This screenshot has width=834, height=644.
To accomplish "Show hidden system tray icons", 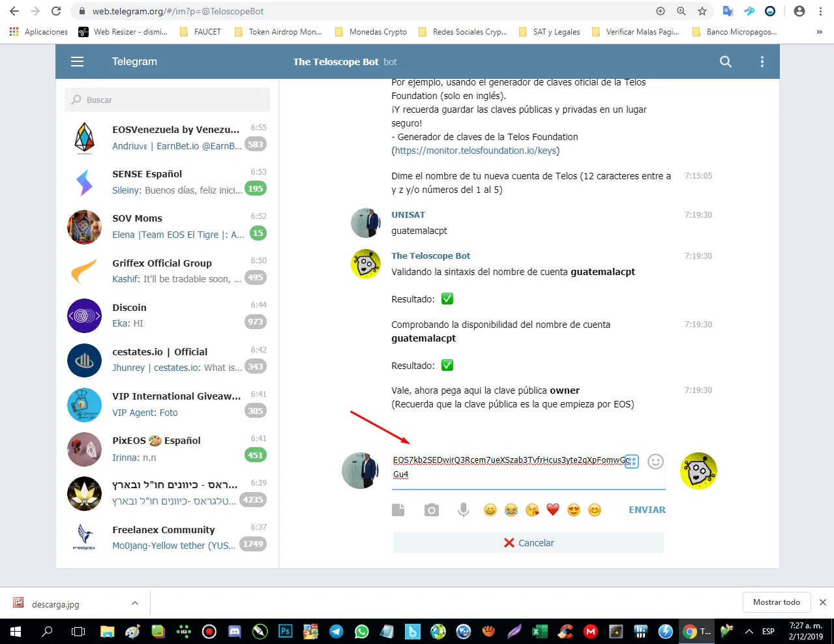I will click(749, 631).
